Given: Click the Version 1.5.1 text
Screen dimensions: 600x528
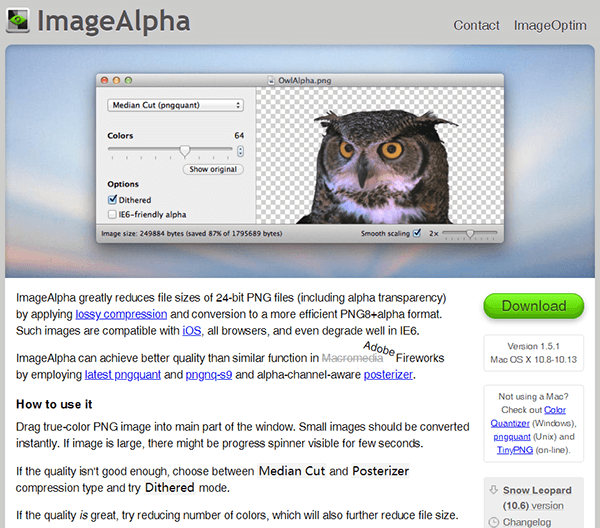Looking at the screenshot, I should [x=533, y=346].
